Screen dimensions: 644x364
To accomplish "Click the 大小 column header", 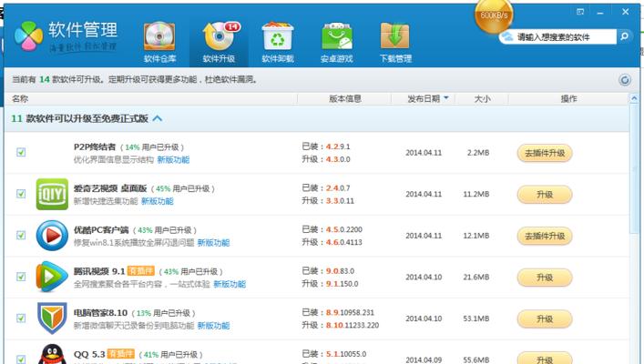I will [x=482, y=98].
